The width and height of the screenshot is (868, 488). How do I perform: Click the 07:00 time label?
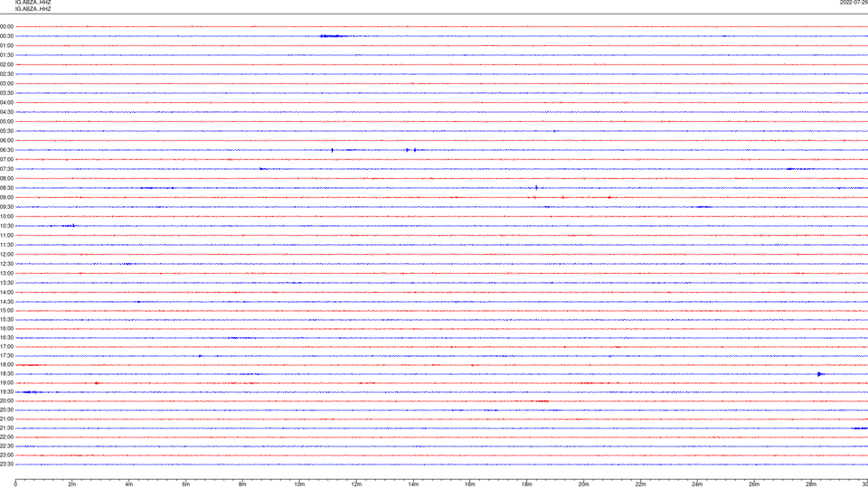click(x=6, y=159)
